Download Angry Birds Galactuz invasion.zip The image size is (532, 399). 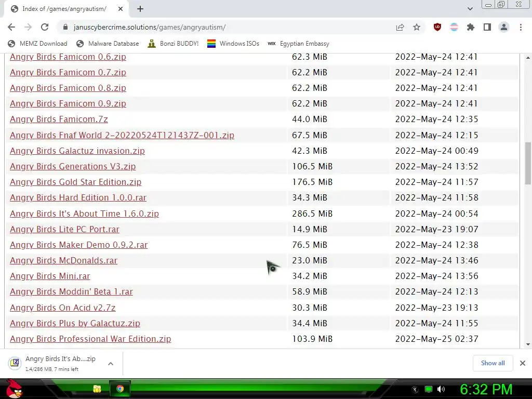point(77,151)
